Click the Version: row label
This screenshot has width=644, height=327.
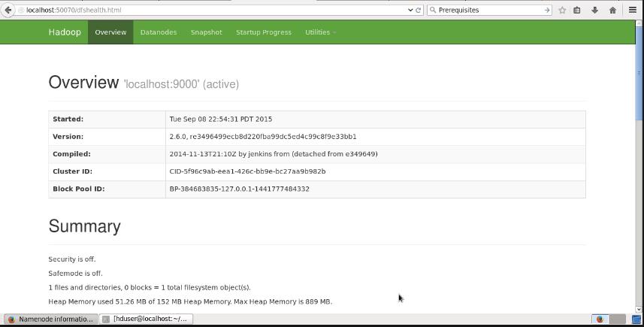(68, 136)
